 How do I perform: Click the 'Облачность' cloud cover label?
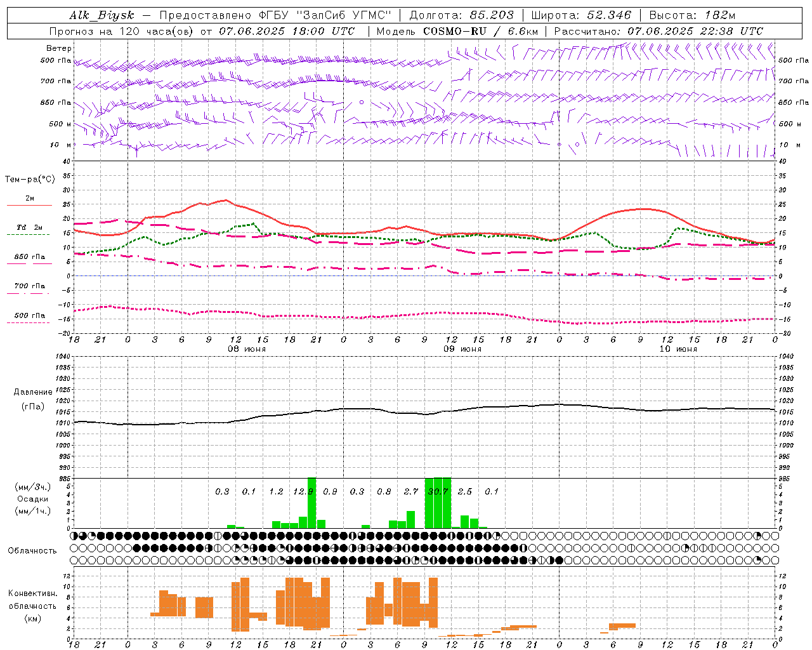(x=32, y=551)
